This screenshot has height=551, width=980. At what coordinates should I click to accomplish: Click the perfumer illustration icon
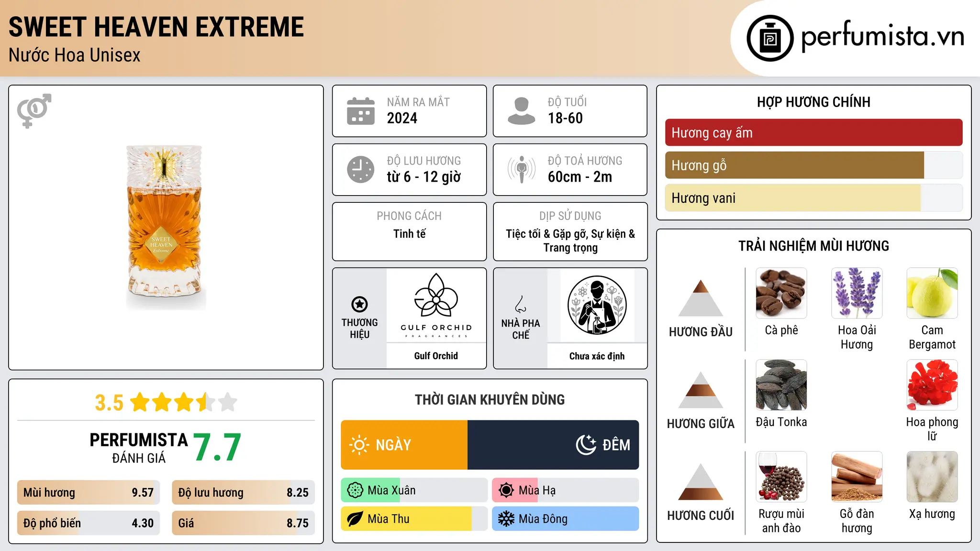597,305
